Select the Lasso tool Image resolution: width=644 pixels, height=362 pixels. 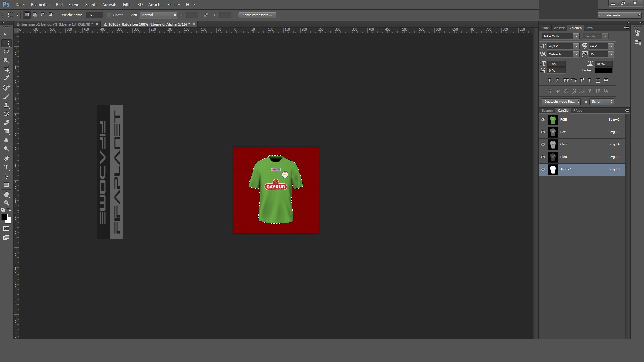click(6, 52)
